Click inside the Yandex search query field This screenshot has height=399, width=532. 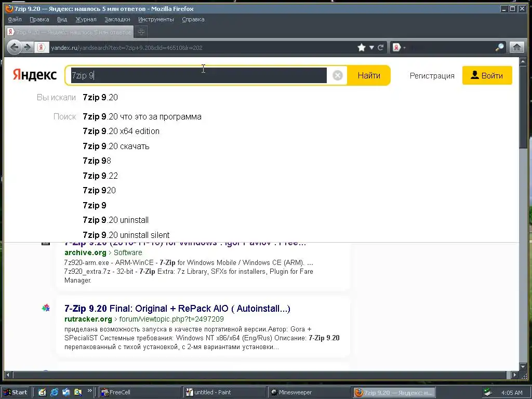pyautogui.click(x=199, y=75)
